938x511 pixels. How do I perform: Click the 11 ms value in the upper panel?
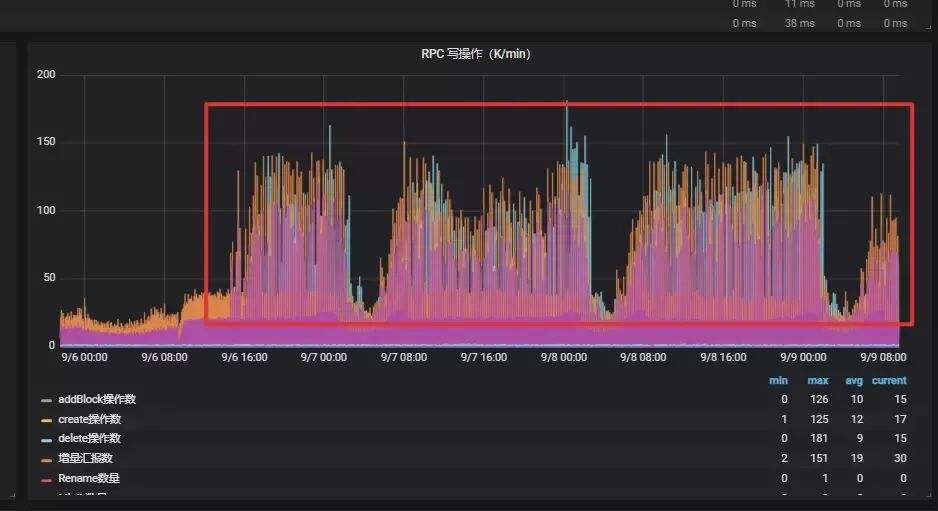pyautogui.click(x=800, y=4)
